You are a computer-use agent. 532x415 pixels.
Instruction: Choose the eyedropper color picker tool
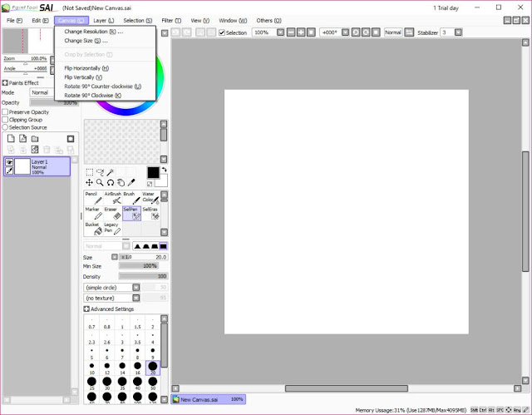(131, 183)
